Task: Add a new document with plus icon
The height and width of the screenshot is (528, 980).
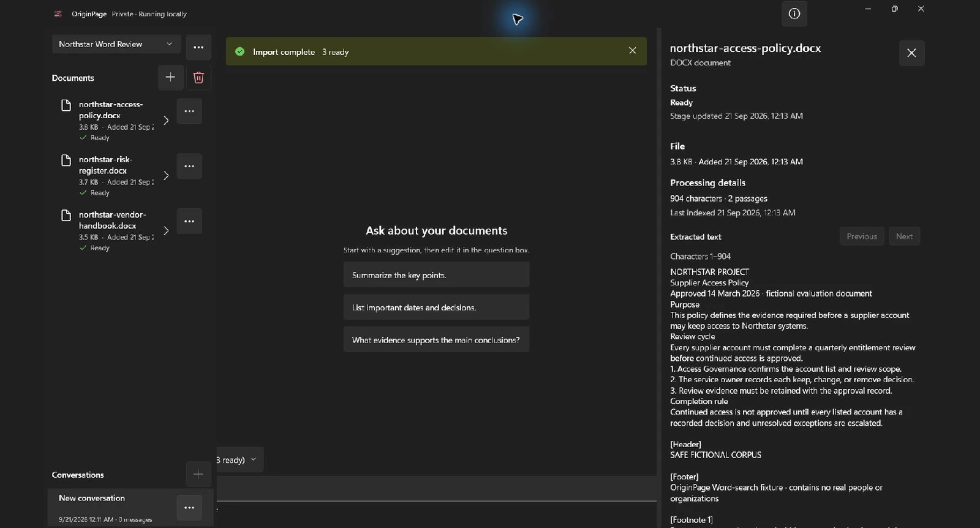Action: [x=170, y=77]
